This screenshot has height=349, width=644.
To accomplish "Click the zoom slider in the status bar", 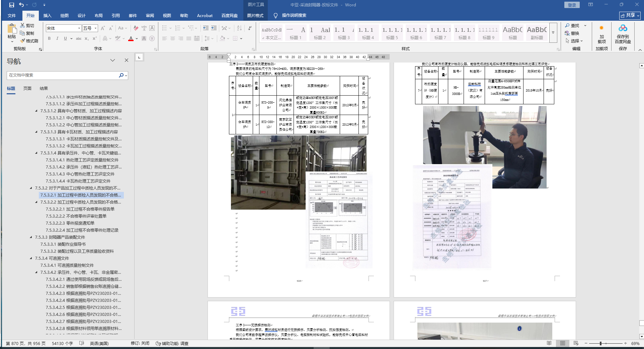I will pyautogui.click(x=601, y=343).
